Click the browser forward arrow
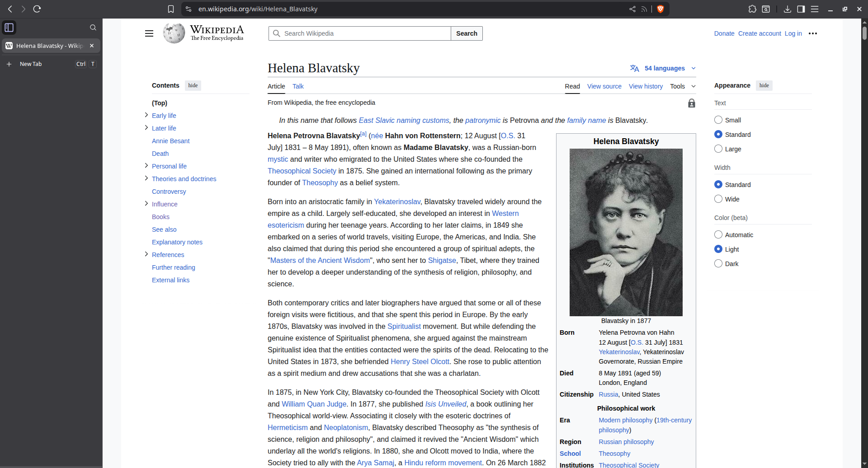This screenshot has height=468, width=868. click(24, 9)
